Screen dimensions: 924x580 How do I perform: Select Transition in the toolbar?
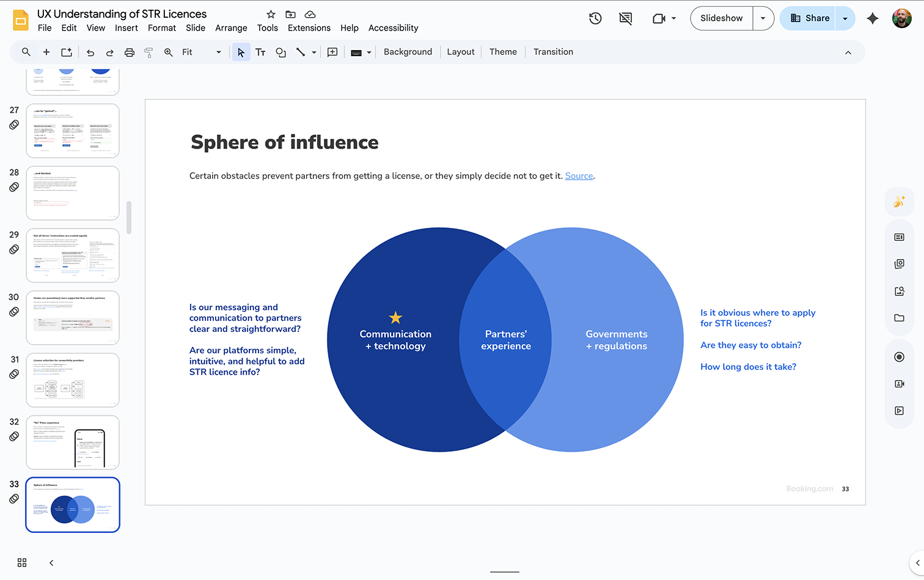552,51
